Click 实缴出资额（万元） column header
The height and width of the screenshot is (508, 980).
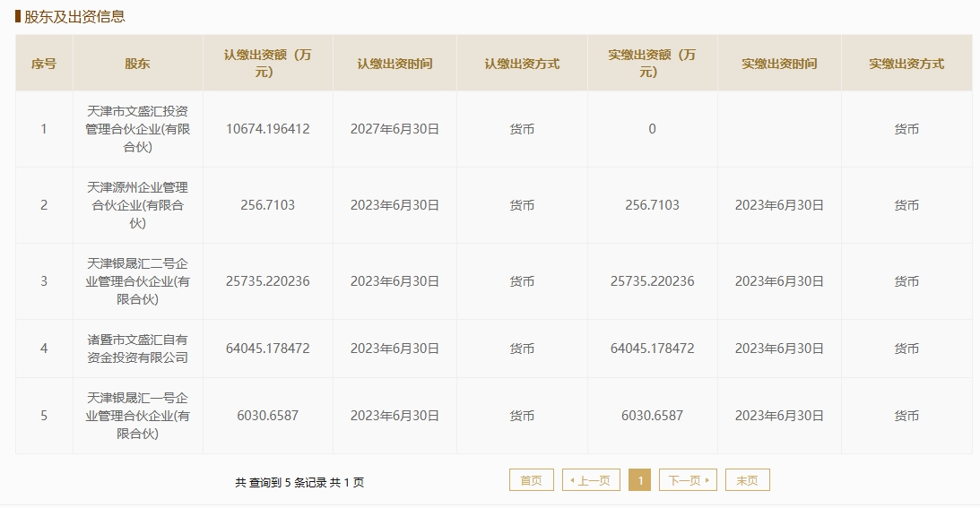652,63
